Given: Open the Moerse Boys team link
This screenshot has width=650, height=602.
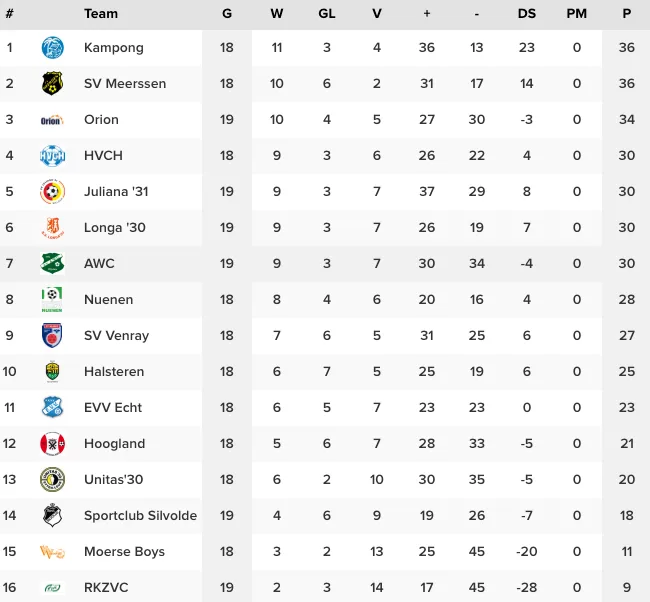Looking at the screenshot, I should click(124, 552).
